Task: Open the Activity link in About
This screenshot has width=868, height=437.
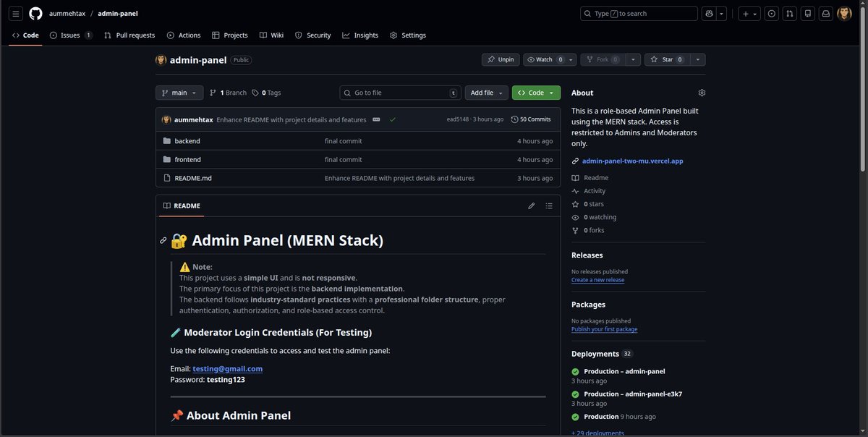Action: 589,191
